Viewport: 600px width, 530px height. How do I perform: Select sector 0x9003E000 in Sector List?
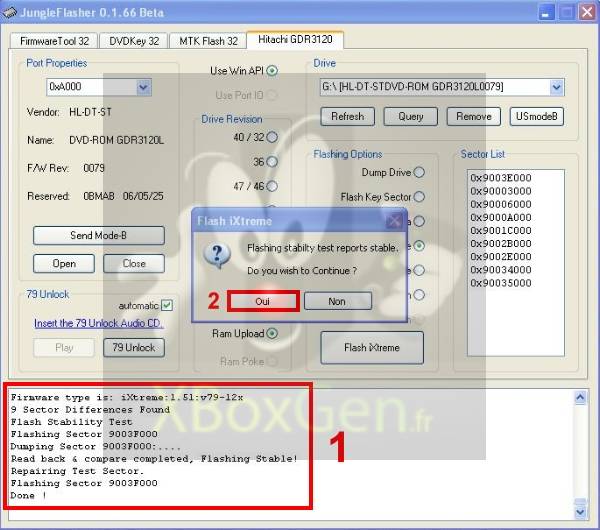(501, 178)
